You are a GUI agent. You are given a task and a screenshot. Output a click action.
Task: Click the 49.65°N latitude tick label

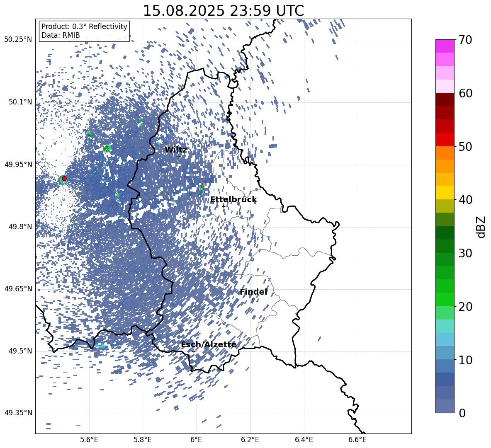(x=18, y=289)
